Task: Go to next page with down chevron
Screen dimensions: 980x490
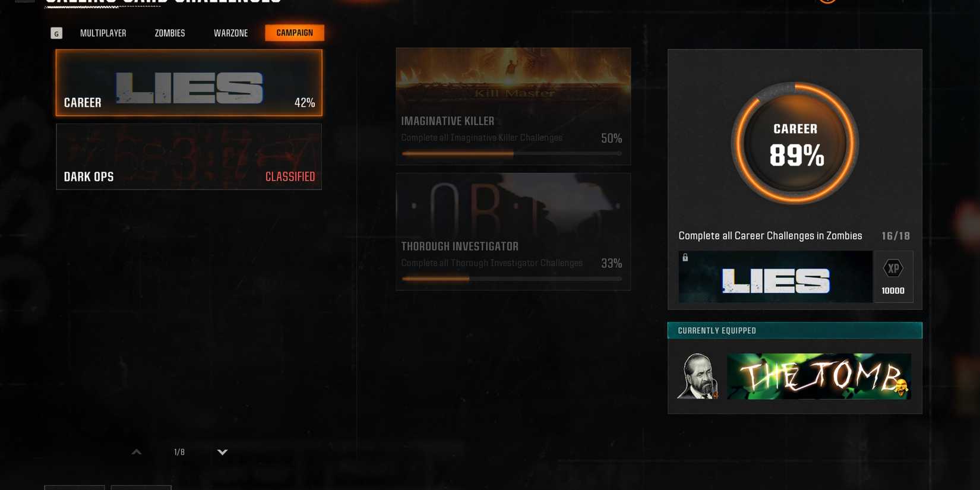Action: [x=222, y=452]
